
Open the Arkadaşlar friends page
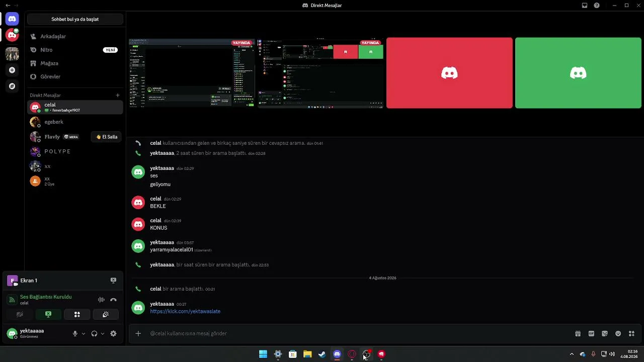click(75, 36)
